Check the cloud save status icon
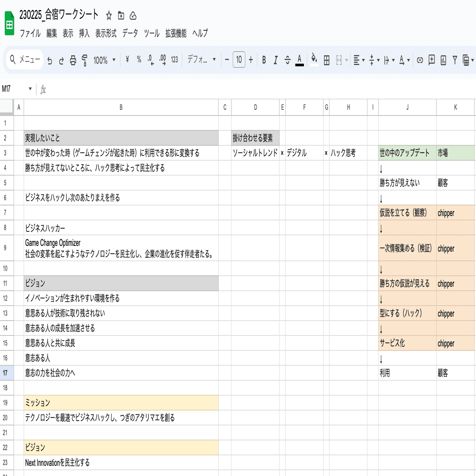 point(133,15)
